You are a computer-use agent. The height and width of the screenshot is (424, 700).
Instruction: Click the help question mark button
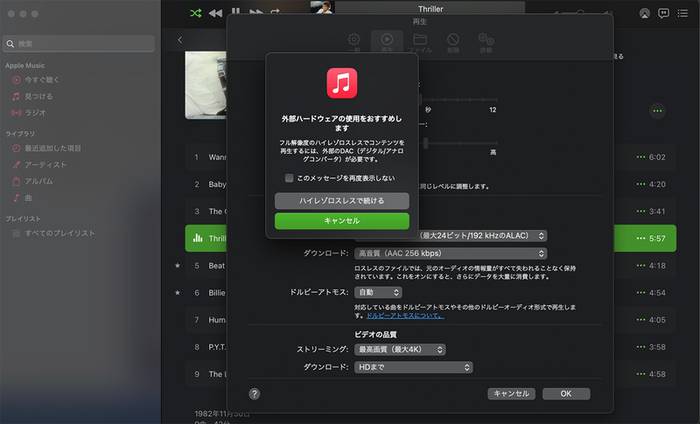[254, 394]
